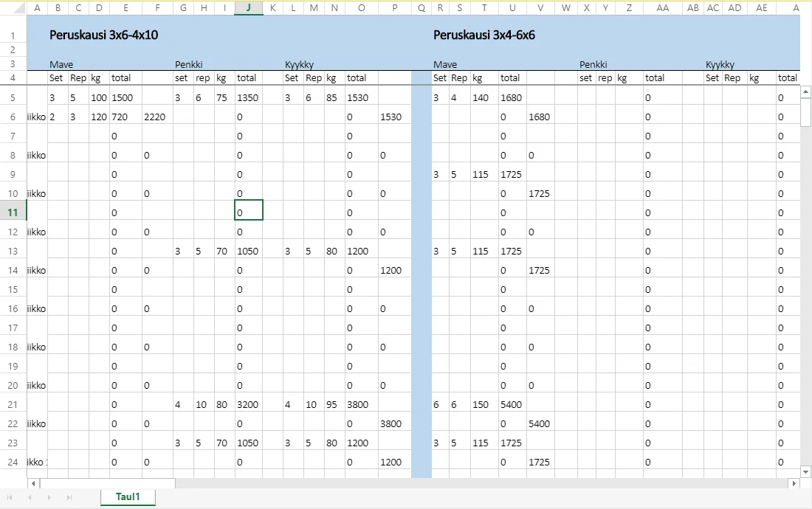Image resolution: width=812 pixels, height=509 pixels.
Task: Select the cell showing 3200 in row 21
Action: pos(249,404)
